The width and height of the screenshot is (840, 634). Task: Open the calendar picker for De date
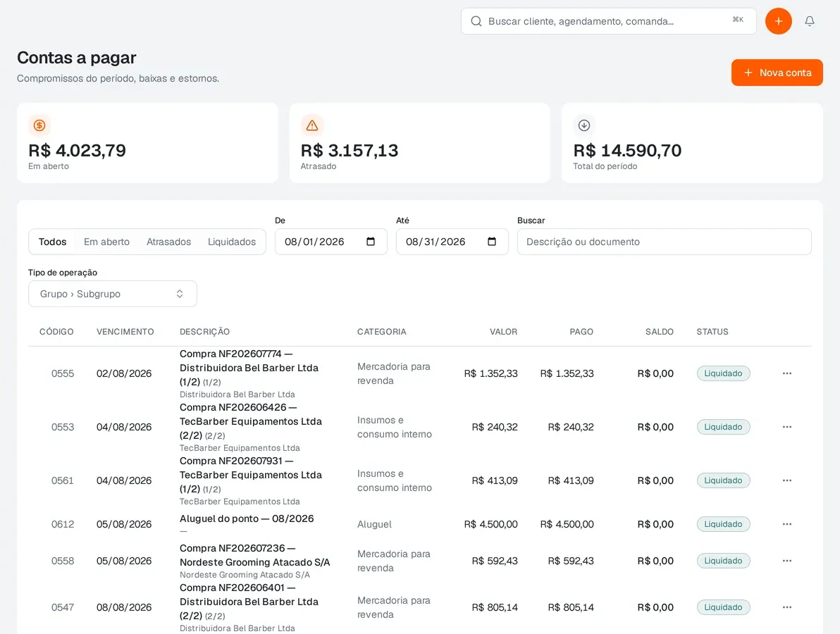coord(370,242)
